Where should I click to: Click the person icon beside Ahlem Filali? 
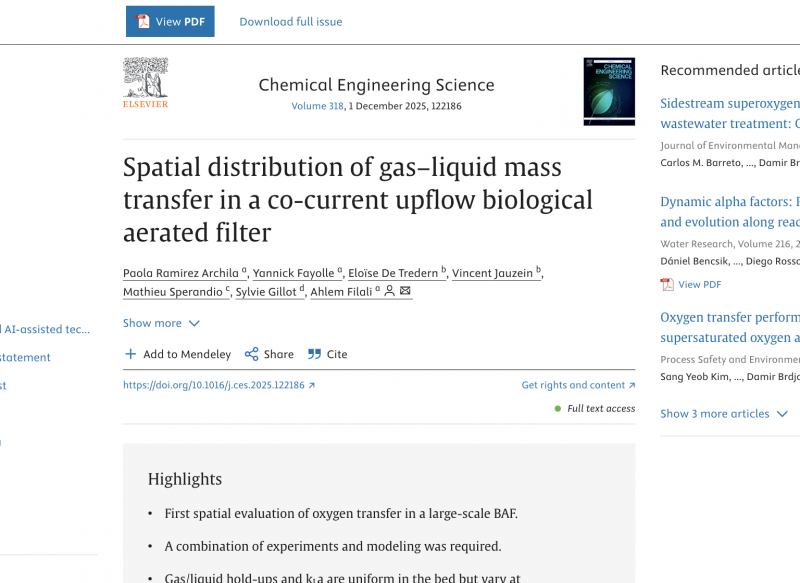(389, 291)
